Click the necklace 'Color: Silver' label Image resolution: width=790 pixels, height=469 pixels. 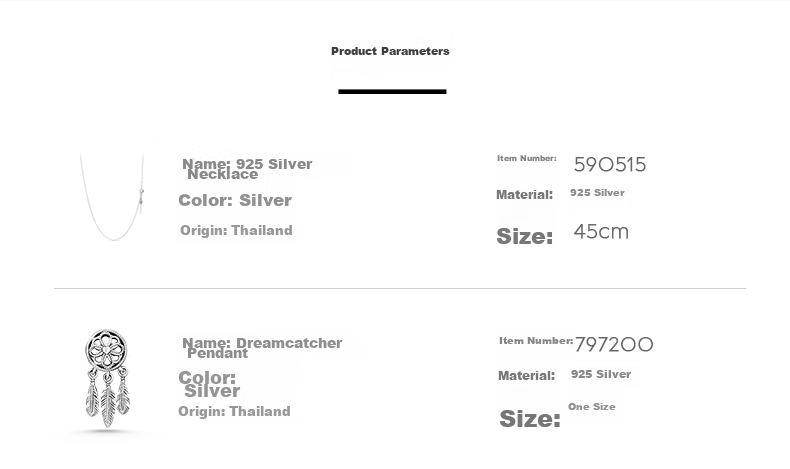coord(235,200)
